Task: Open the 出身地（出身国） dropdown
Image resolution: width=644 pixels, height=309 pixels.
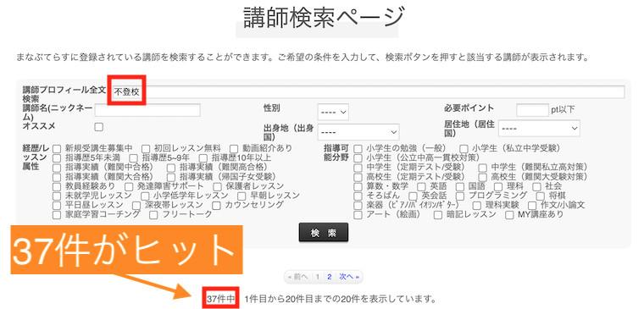Action: tap(358, 132)
